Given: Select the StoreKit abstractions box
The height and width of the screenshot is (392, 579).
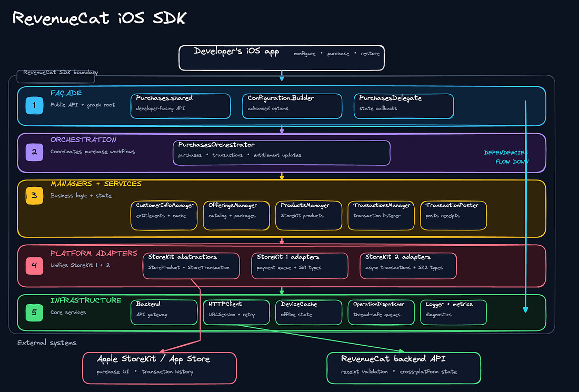Looking at the screenshot, I should click(191, 266).
